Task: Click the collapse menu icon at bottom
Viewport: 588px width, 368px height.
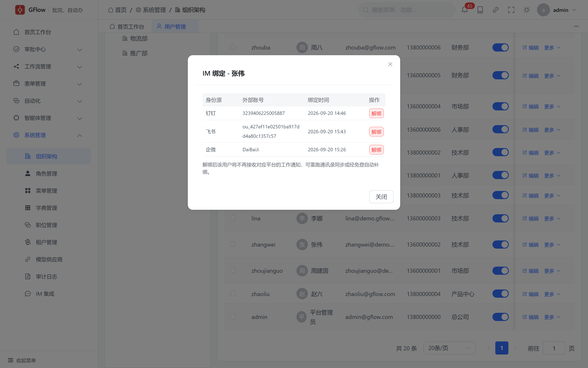Action: (11, 360)
